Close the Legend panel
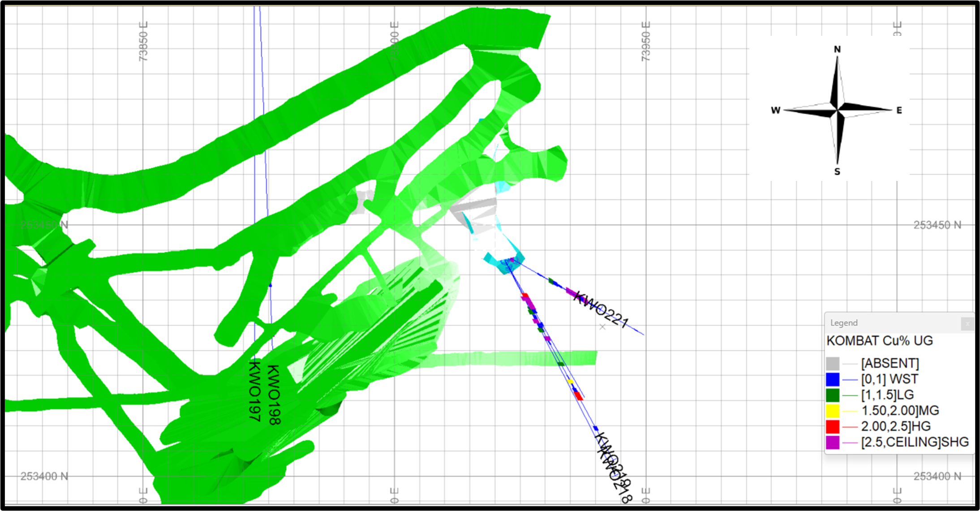Screen dimensions: 980x511 pos(967,323)
